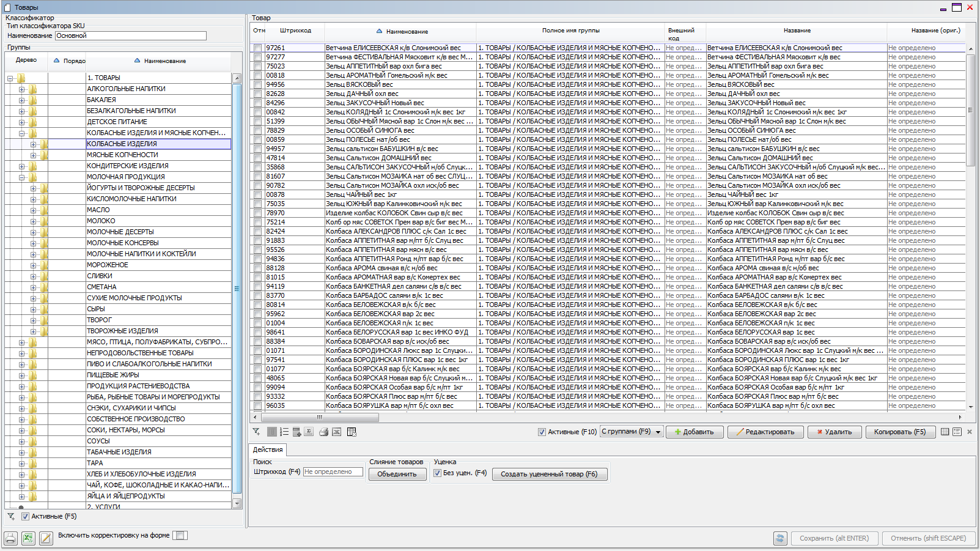Expand the АЛКОГОЛЬНЫЕ НАПИТКИ tree node
The image size is (980, 551).
tap(21, 89)
